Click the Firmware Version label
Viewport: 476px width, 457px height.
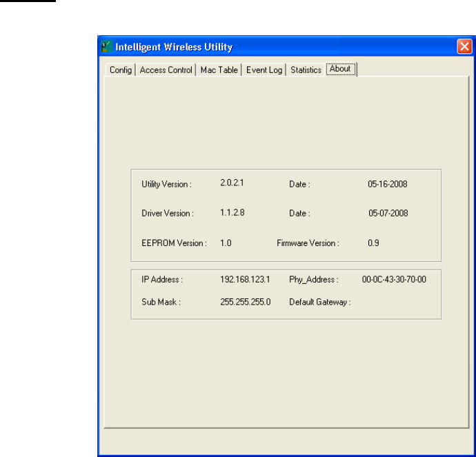[308, 243]
